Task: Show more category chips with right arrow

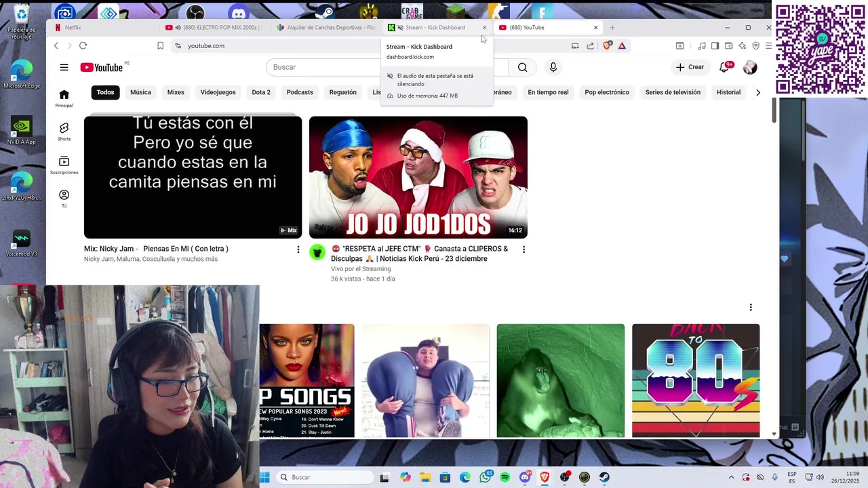Action: point(757,92)
